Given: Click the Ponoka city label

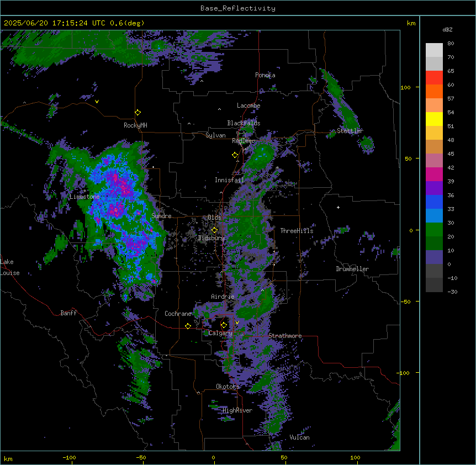Looking at the screenshot, I should pyautogui.click(x=265, y=75).
